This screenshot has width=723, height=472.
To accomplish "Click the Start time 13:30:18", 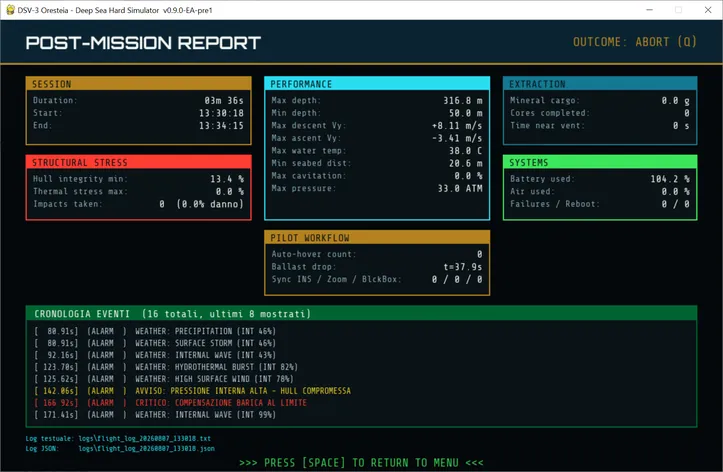I will [221, 113].
